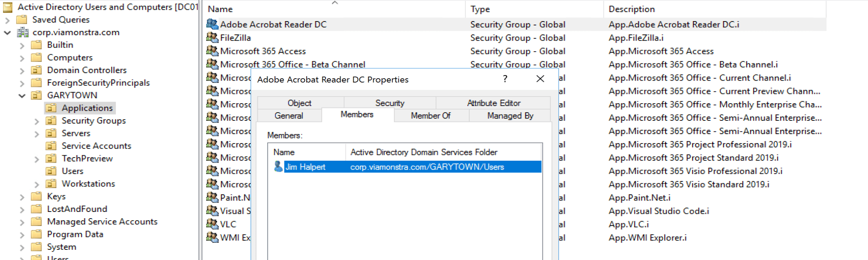Click the VLC group icon

212,224
